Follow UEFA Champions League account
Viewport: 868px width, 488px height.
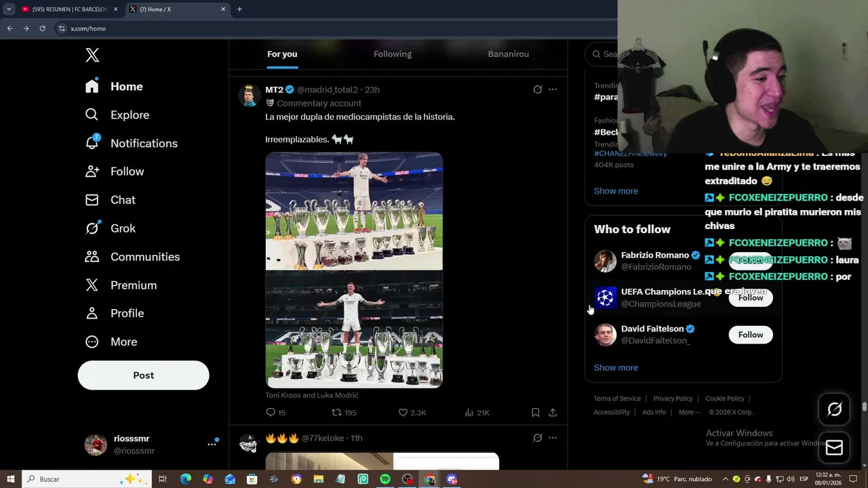pos(751,298)
